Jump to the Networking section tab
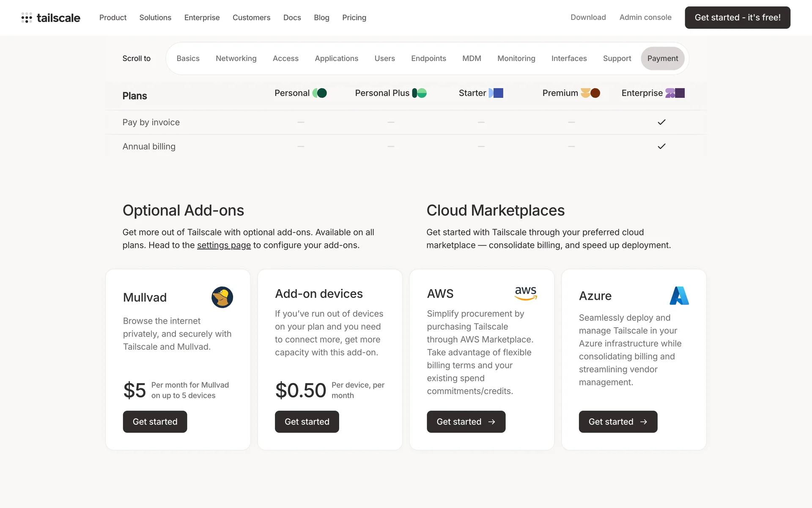This screenshot has width=812, height=508. 236,58
